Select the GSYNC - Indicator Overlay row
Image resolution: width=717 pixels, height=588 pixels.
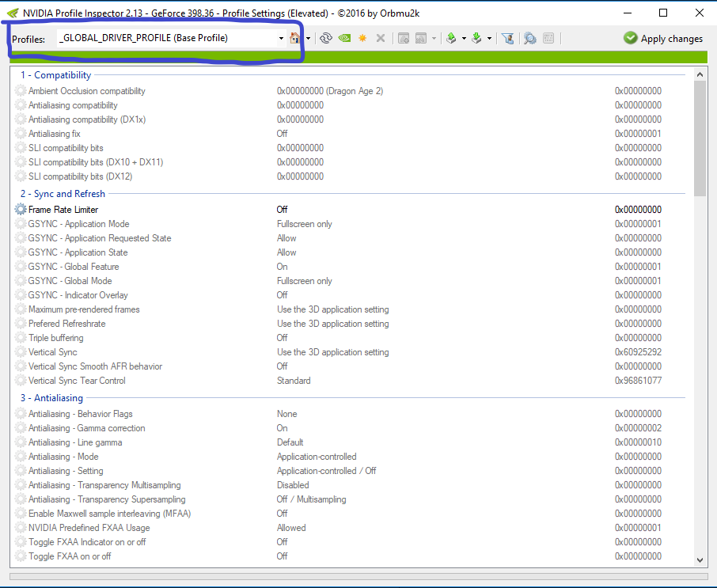(x=350, y=295)
